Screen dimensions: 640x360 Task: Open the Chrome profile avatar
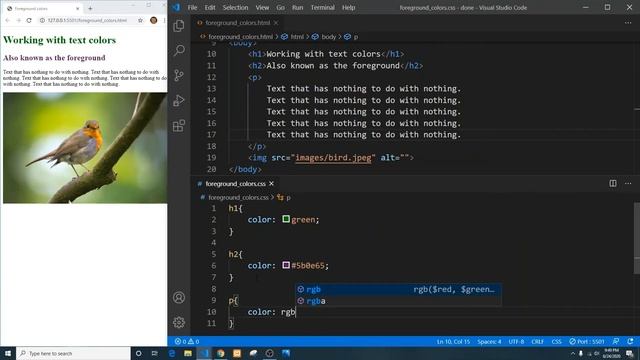click(x=153, y=20)
